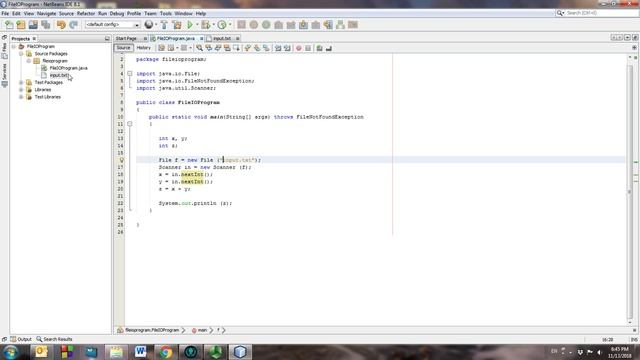Run the project with green play icon
640x360 pixels.
click(190, 25)
